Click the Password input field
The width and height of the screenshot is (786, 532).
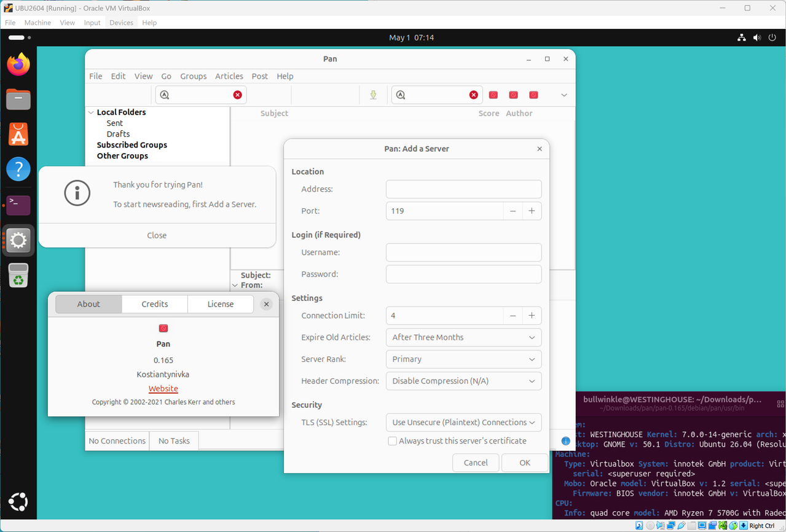point(463,274)
